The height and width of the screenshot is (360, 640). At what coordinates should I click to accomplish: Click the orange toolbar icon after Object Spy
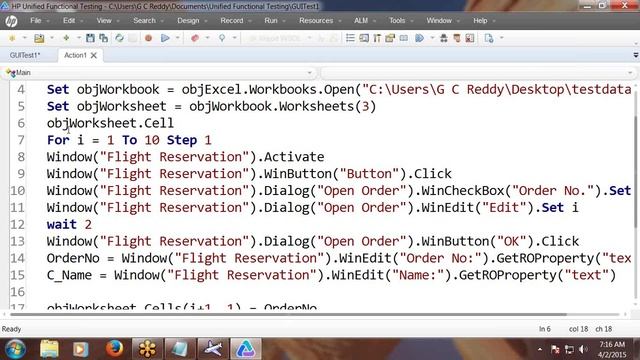pos(457,38)
